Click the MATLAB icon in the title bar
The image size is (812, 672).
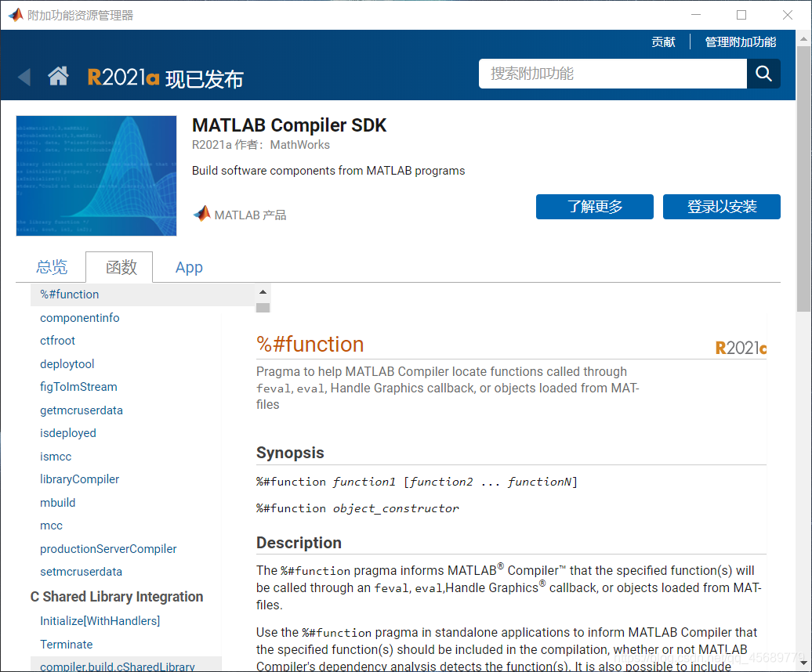point(16,15)
